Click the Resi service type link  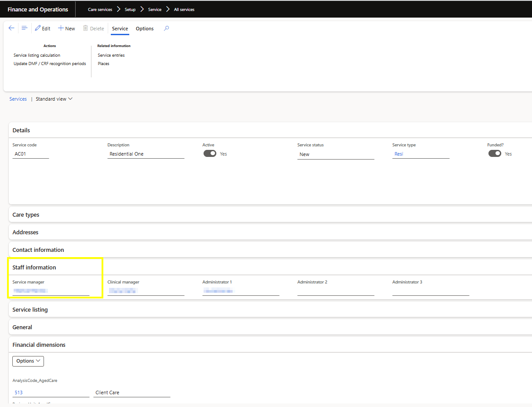[x=399, y=154]
